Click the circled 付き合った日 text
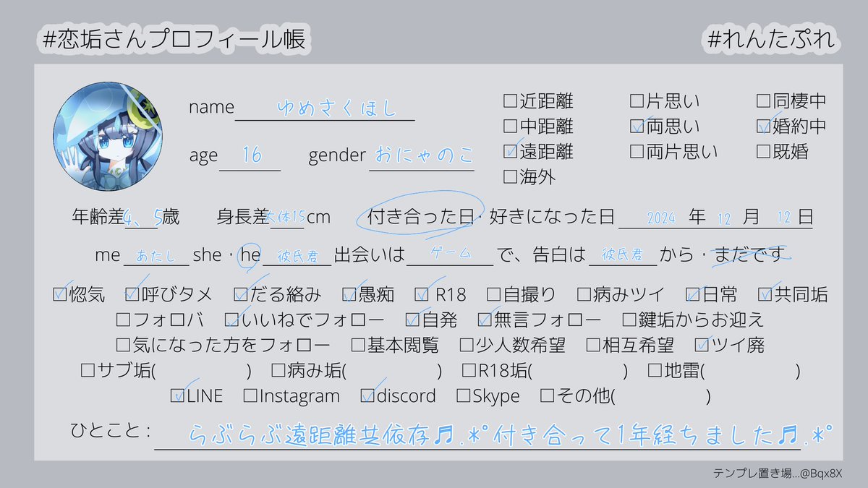This screenshot has width=868, height=488. point(420,216)
